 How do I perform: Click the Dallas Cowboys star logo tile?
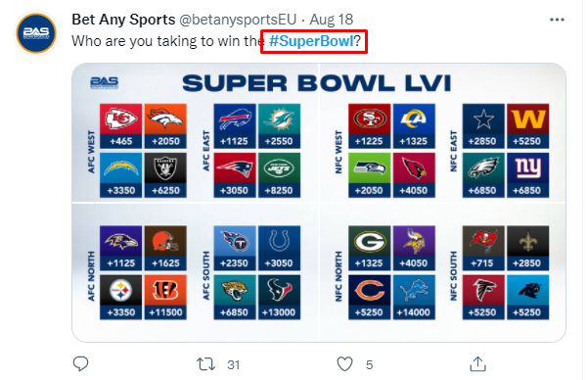click(x=483, y=125)
